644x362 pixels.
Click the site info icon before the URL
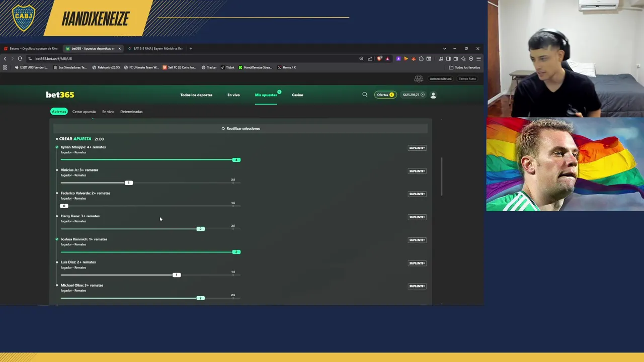30,59
